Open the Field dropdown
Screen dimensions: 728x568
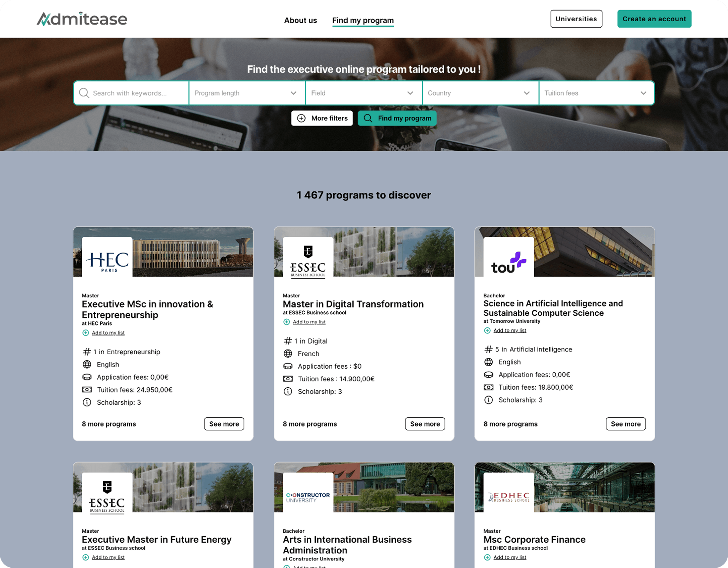tap(364, 93)
